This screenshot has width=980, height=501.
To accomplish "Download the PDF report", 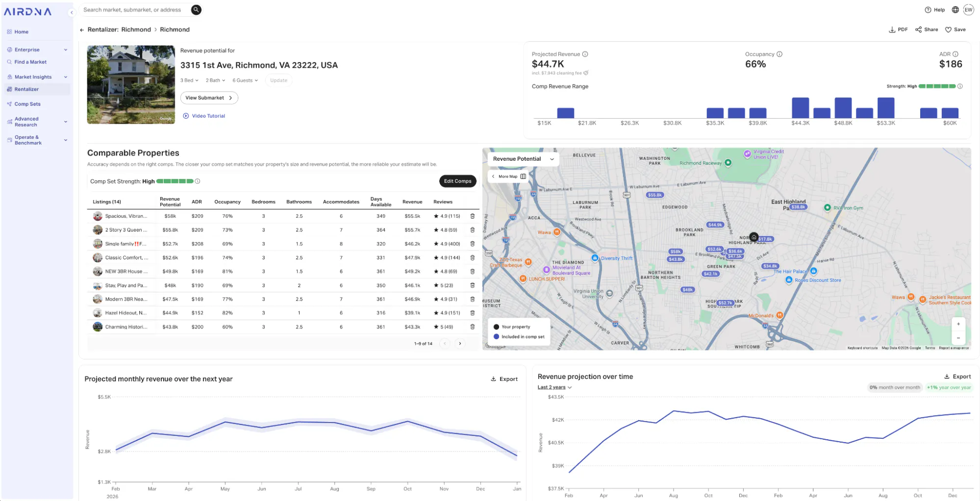I will tap(898, 30).
